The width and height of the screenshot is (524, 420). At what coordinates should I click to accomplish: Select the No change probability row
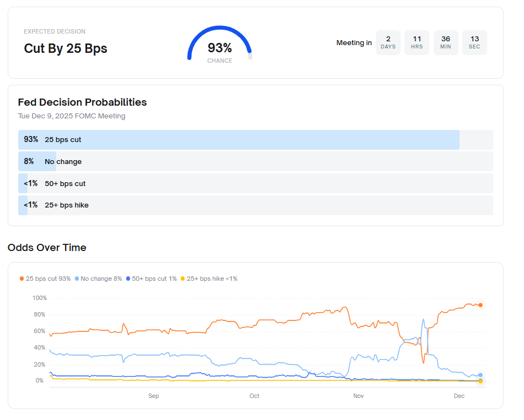[255, 162]
